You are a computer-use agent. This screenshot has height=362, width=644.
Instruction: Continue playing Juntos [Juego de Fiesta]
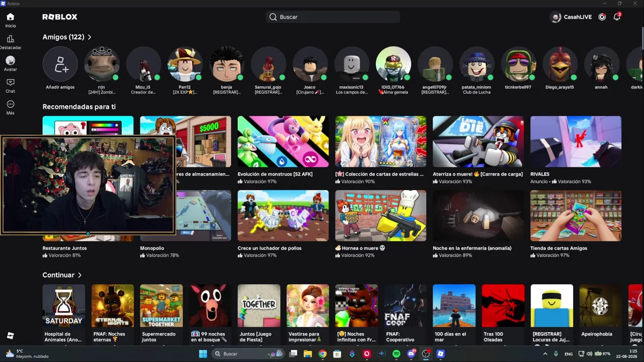click(259, 306)
